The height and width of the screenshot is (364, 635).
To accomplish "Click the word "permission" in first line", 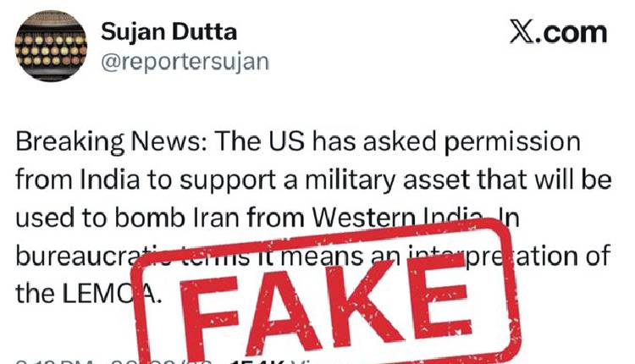I will click(x=512, y=142).
